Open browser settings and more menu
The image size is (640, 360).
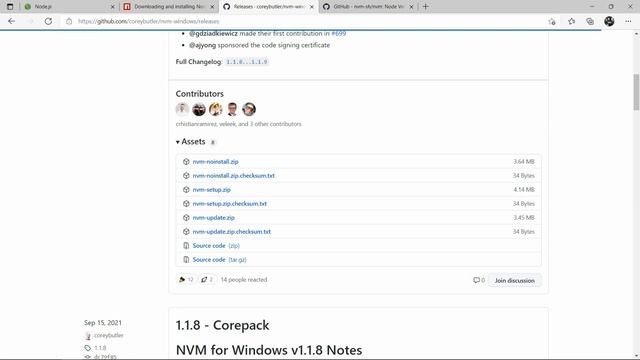pos(628,21)
